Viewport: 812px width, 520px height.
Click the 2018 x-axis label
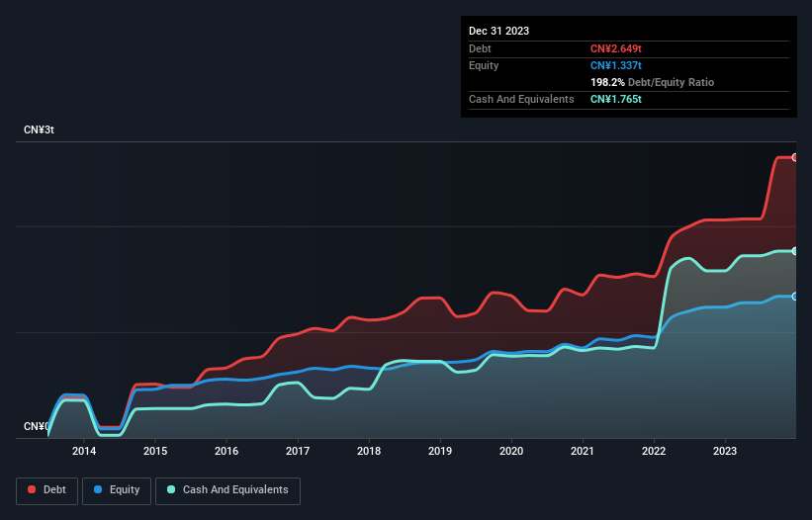(369, 451)
